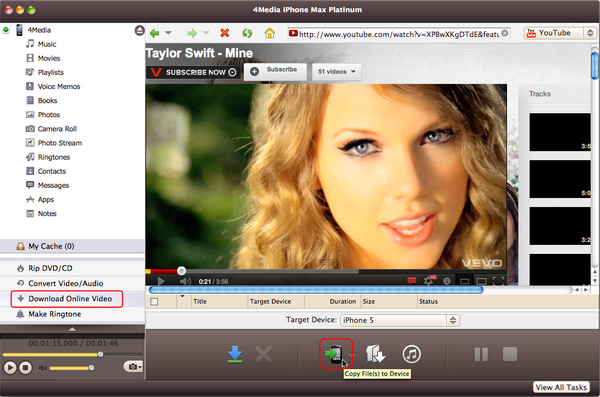Toggle the select-all checkbox in task list
Image resolution: width=600 pixels, height=397 pixels.
154,302
